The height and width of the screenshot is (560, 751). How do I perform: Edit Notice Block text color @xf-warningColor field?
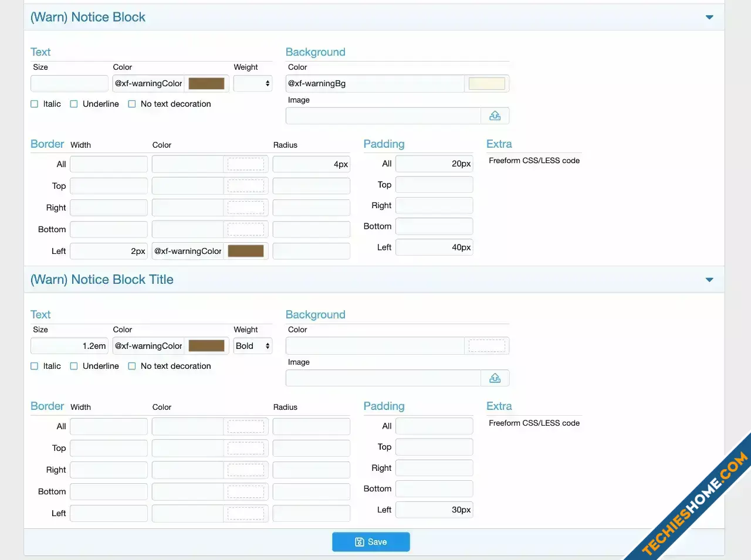click(x=148, y=83)
